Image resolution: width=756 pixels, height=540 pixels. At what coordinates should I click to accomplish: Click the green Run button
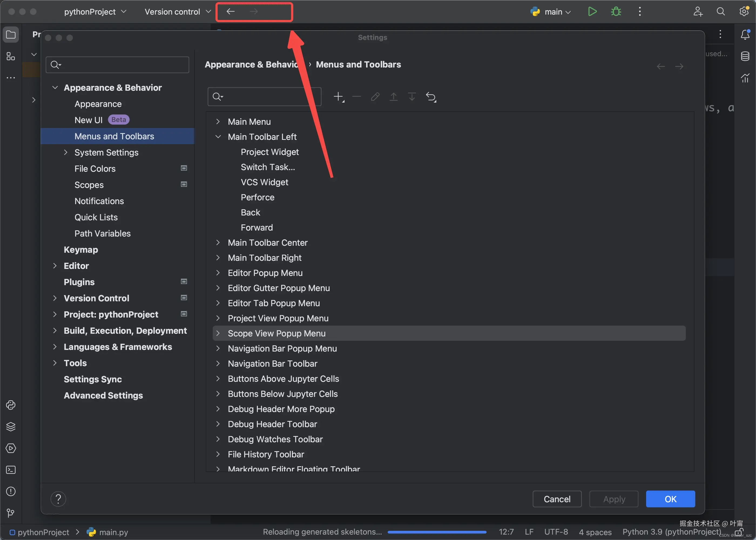[x=592, y=12]
